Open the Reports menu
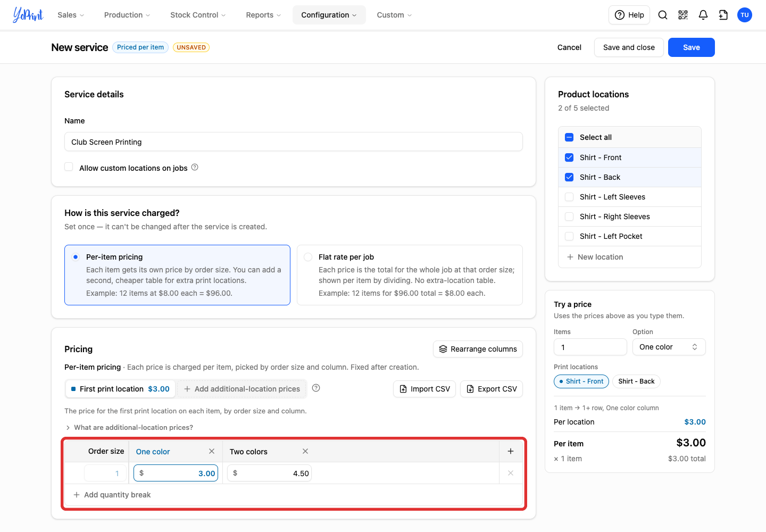 (263, 15)
